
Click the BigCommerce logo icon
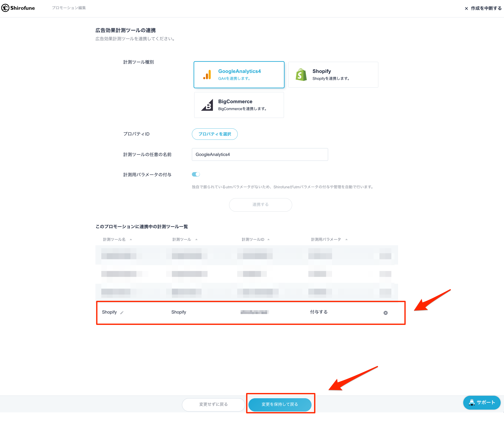(207, 105)
